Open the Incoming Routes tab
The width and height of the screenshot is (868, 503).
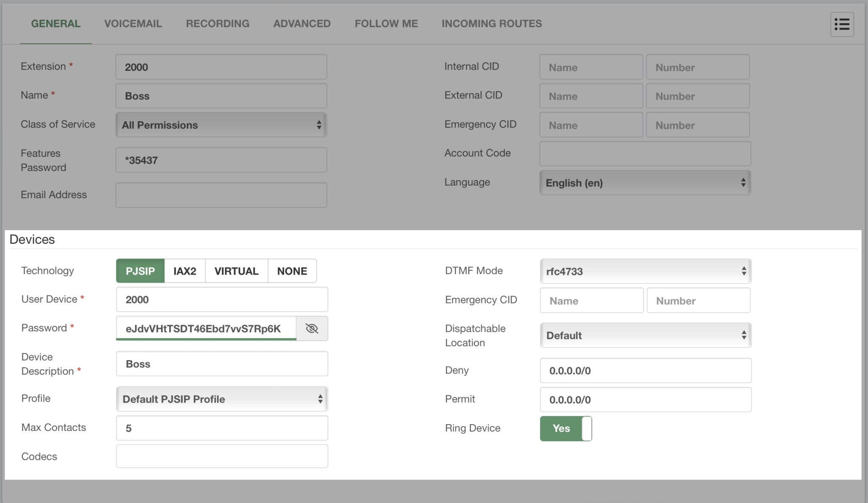pyautogui.click(x=492, y=24)
